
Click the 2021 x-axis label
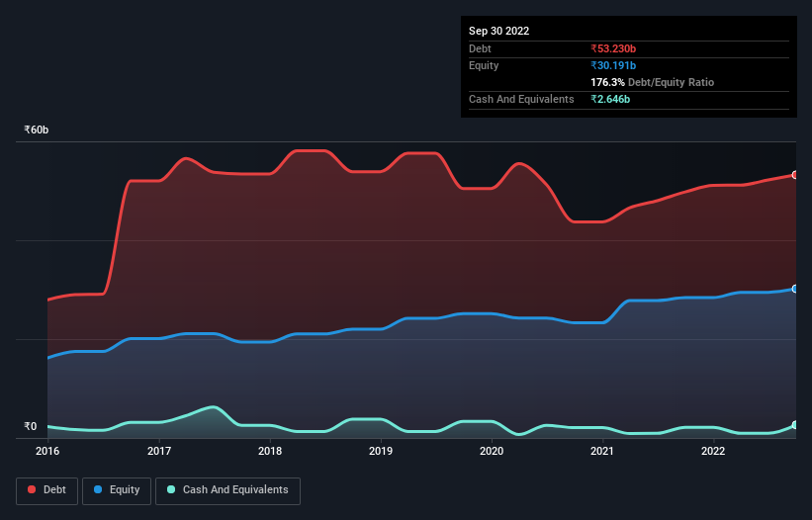pyautogui.click(x=602, y=451)
